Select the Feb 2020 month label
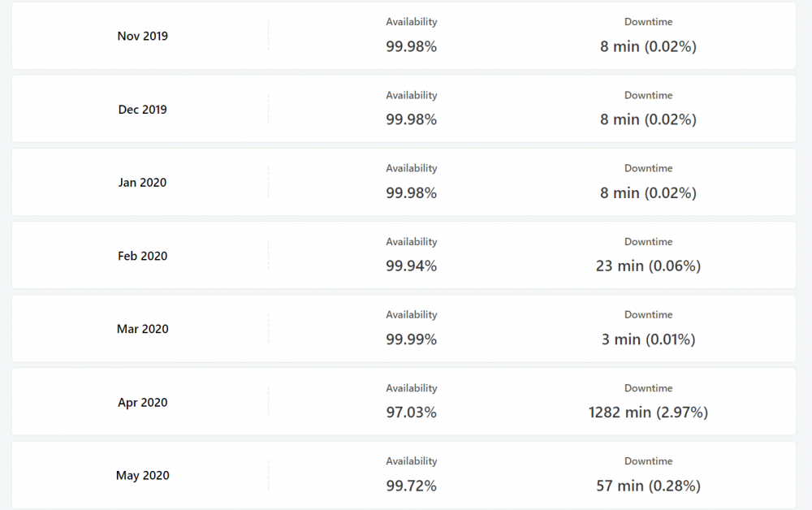Viewport: 812px width, 510px height. [143, 256]
